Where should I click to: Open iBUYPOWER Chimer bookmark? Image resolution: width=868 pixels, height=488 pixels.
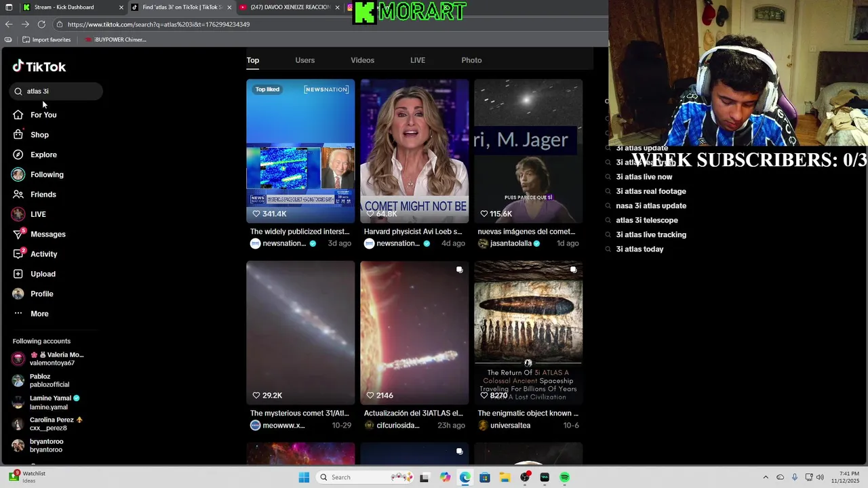115,40
